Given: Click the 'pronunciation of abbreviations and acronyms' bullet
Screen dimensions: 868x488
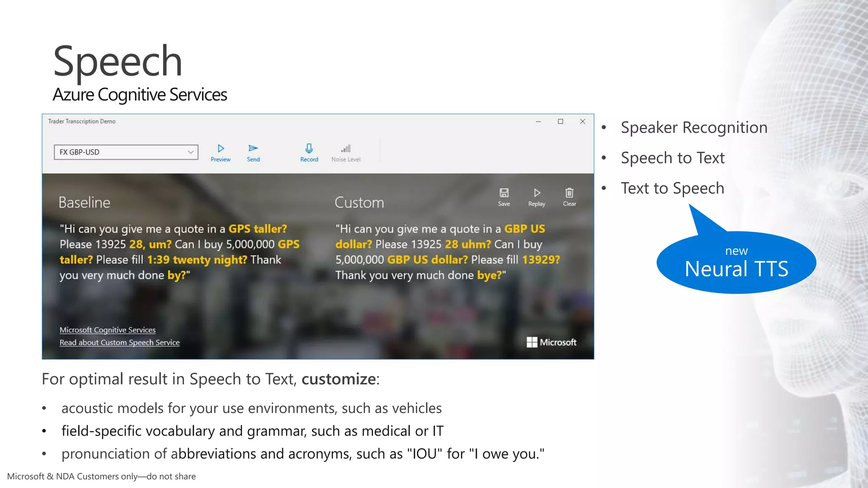Looking at the screenshot, I should tap(303, 454).
